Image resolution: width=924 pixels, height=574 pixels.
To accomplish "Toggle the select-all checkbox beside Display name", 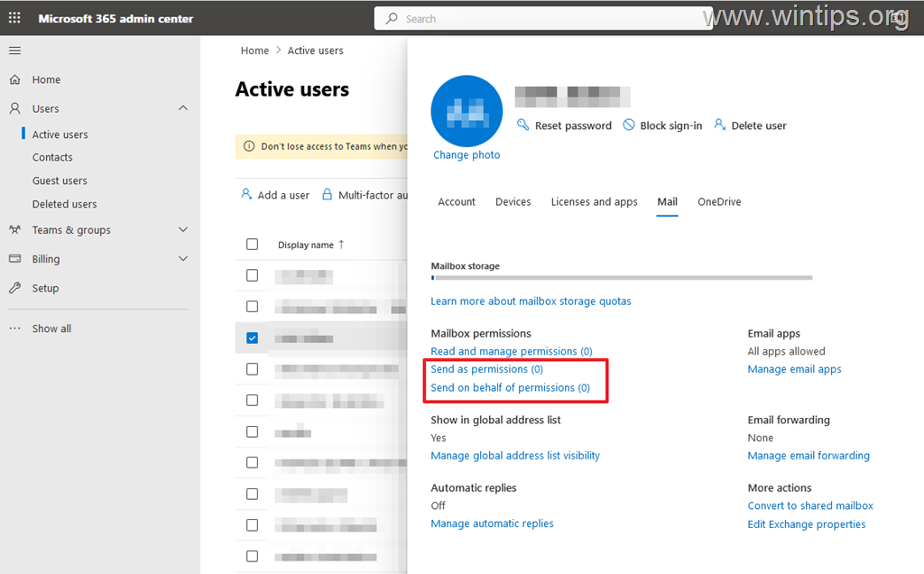I will [253, 244].
